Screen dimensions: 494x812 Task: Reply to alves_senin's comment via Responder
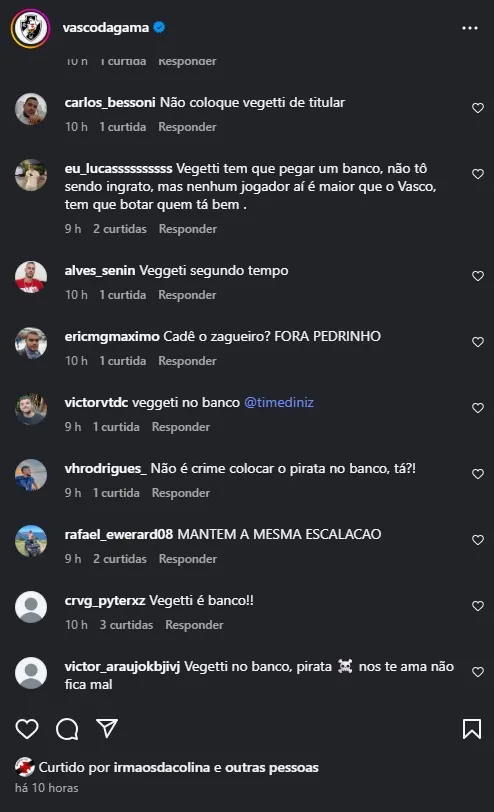[x=187, y=295]
